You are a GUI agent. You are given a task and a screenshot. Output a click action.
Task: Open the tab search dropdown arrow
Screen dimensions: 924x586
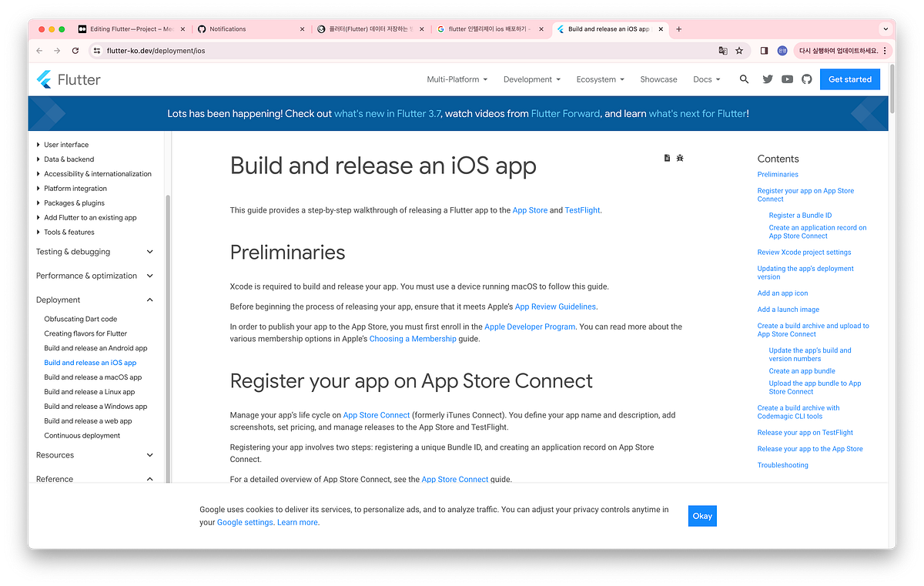coord(885,29)
